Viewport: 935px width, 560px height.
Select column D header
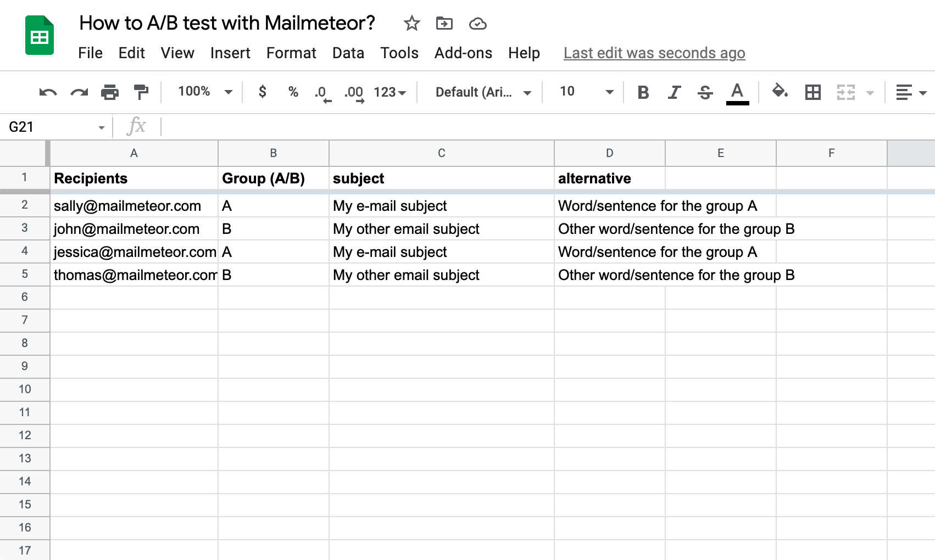click(x=610, y=153)
